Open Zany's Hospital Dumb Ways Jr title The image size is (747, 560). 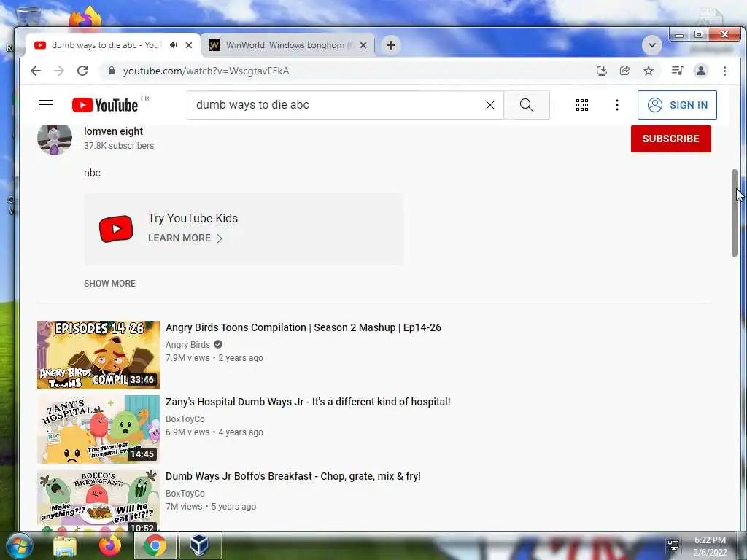pyautogui.click(x=308, y=402)
